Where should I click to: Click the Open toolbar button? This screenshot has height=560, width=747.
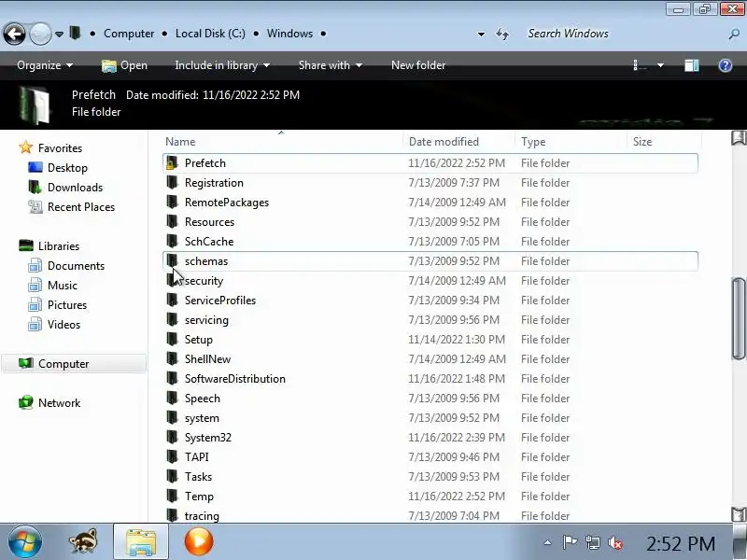pyautogui.click(x=124, y=65)
